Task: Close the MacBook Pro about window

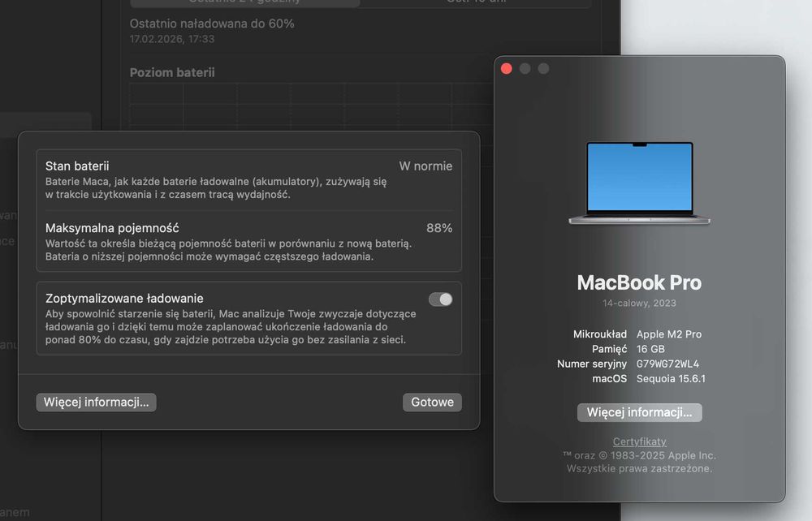Action: [x=507, y=69]
